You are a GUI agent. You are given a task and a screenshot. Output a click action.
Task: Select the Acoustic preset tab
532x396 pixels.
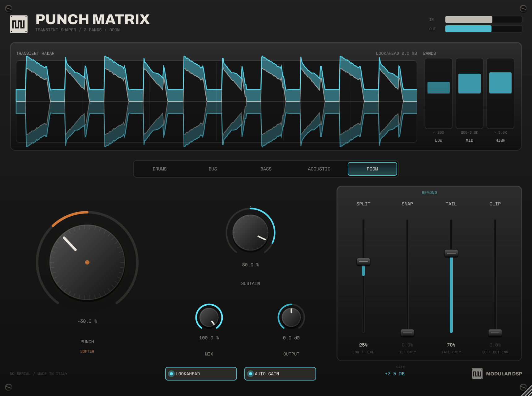[319, 169]
